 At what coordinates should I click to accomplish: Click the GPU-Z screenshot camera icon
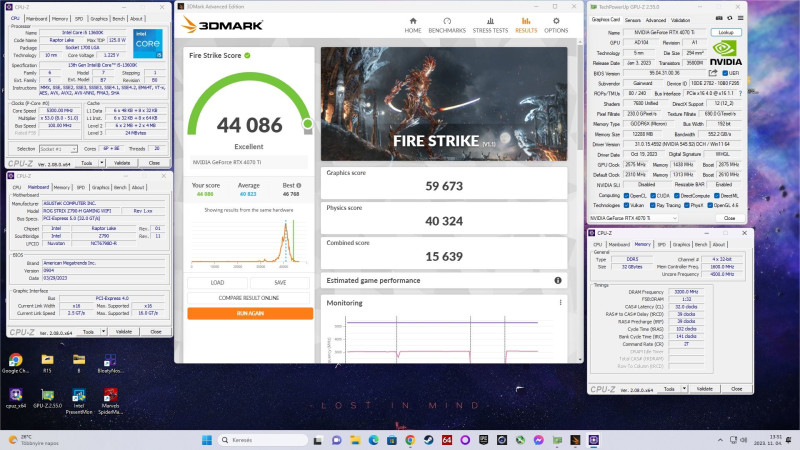(719, 18)
